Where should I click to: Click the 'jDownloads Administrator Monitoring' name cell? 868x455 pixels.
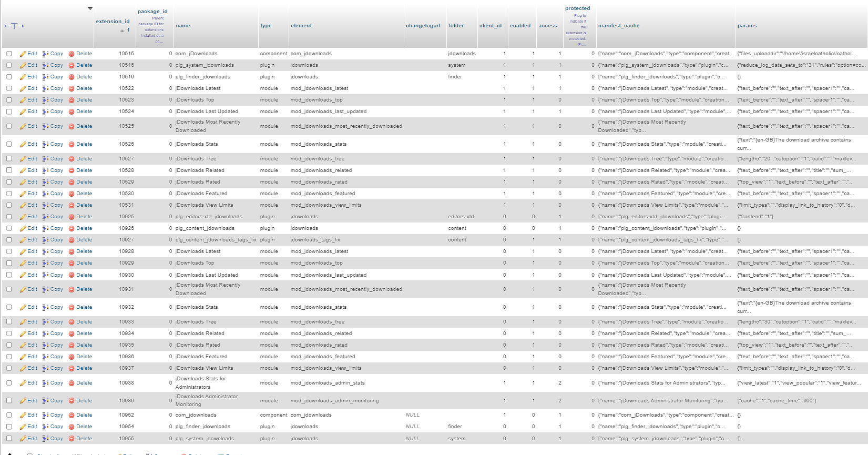pos(207,401)
